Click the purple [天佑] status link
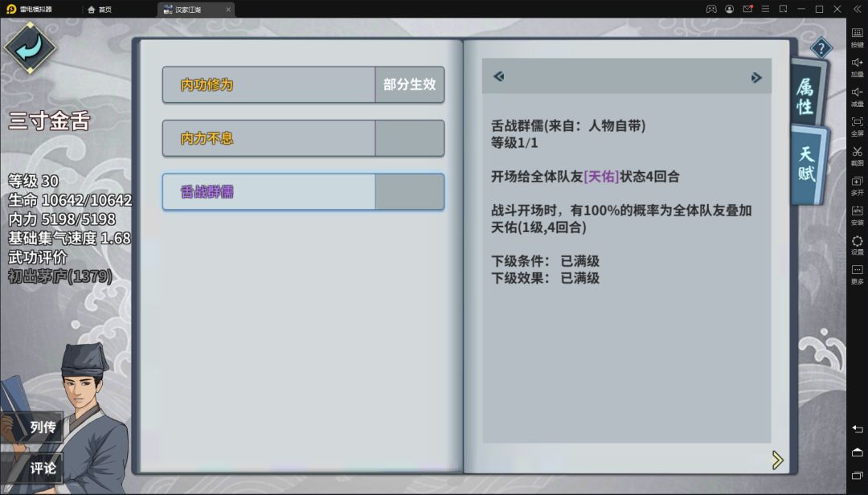Image resolution: width=868 pixels, height=495 pixels. click(601, 177)
